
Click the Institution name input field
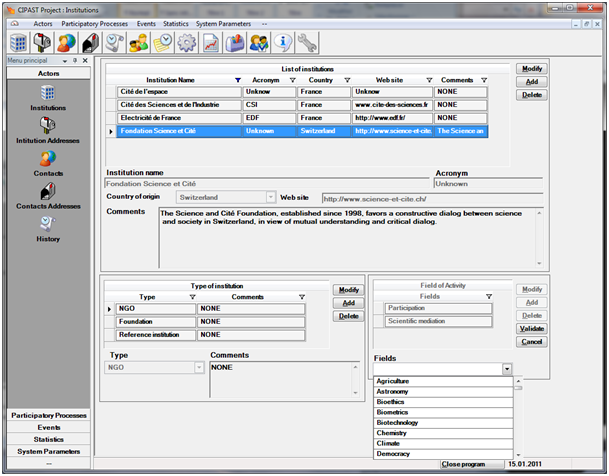(267, 184)
